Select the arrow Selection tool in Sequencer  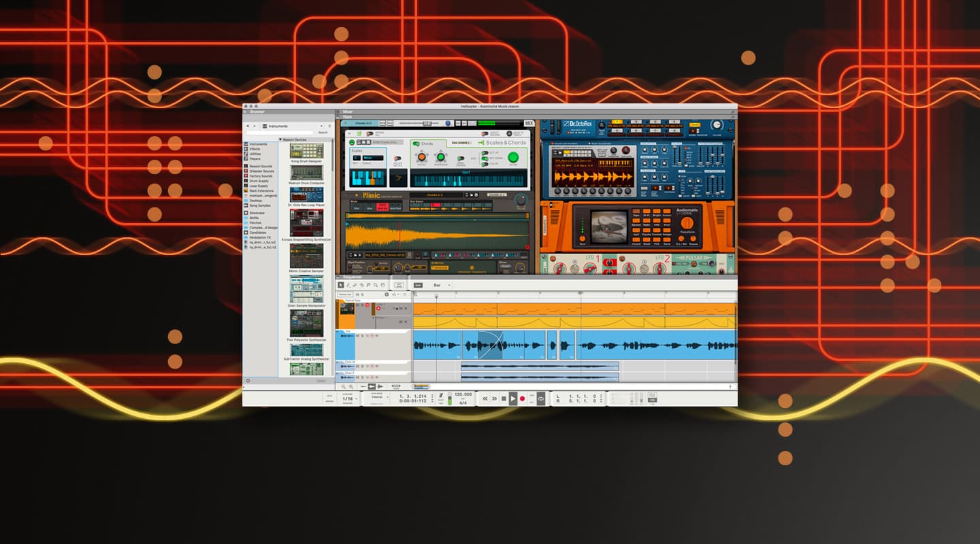click(x=341, y=285)
